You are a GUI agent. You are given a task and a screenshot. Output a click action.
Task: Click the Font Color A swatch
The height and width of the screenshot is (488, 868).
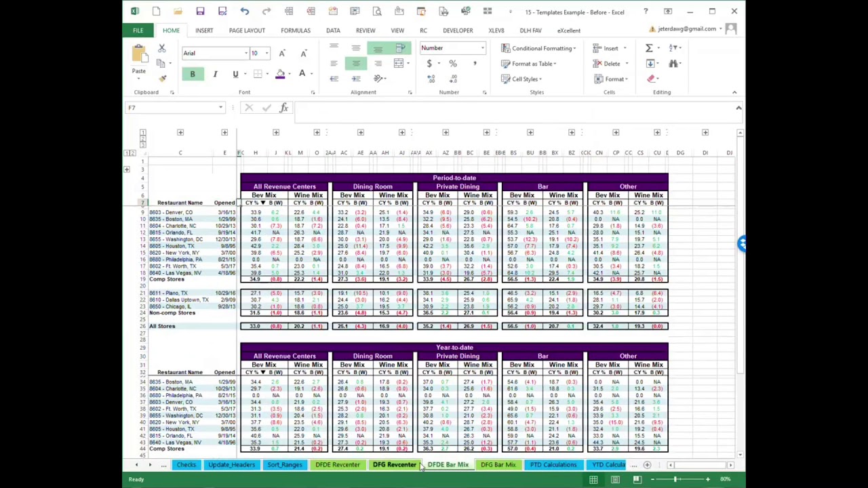point(302,74)
